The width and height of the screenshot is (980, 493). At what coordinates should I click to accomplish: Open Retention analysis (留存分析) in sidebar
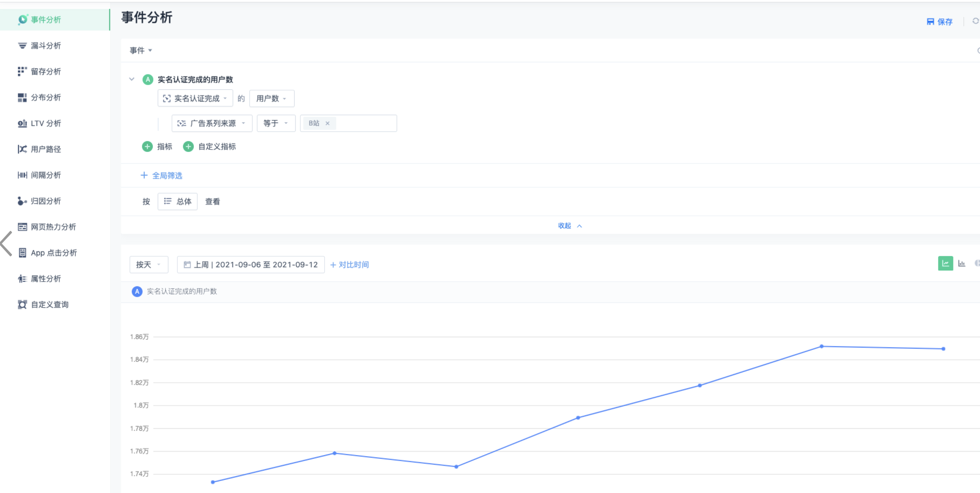(x=45, y=72)
